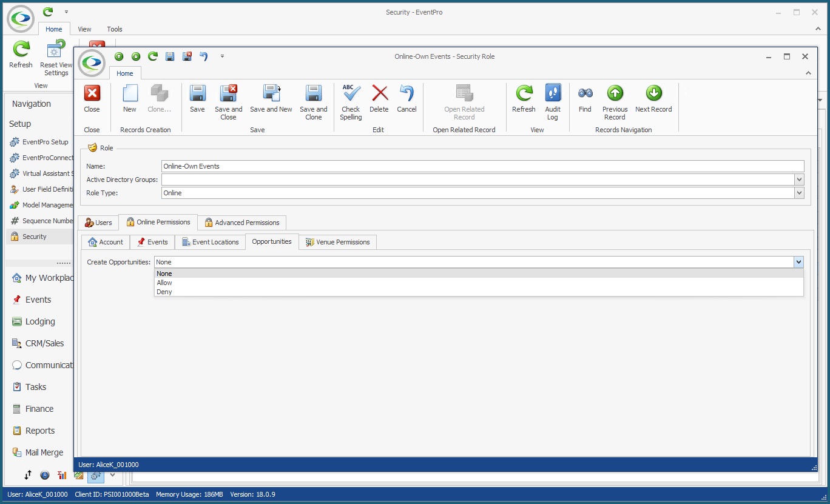The width and height of the screenshot is (830, 504).
Task: Click quick-access undo icon in the Security Role title bar
Action: [x=204, y=56]
